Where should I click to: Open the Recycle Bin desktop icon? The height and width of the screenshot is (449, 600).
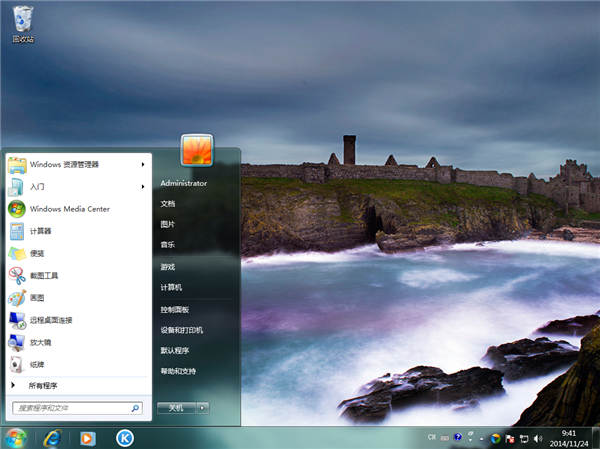pos(22,22)
